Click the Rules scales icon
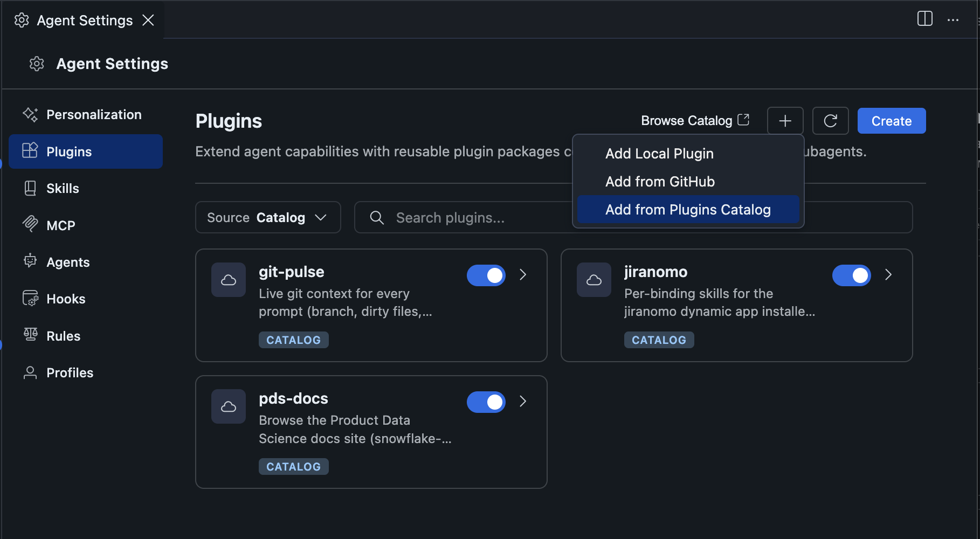Image resolution: width=980 pixels, height=539 pixels. pos(30,335)
